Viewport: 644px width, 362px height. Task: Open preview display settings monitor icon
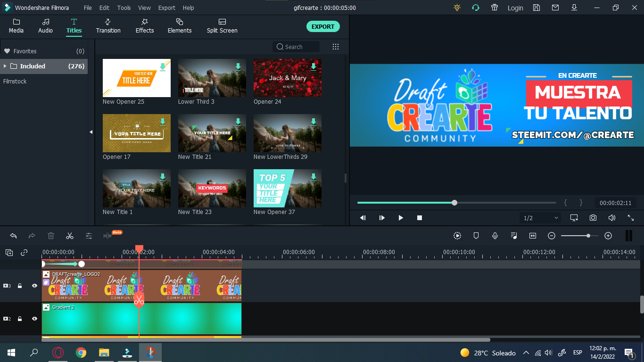(x=574, y=218)
